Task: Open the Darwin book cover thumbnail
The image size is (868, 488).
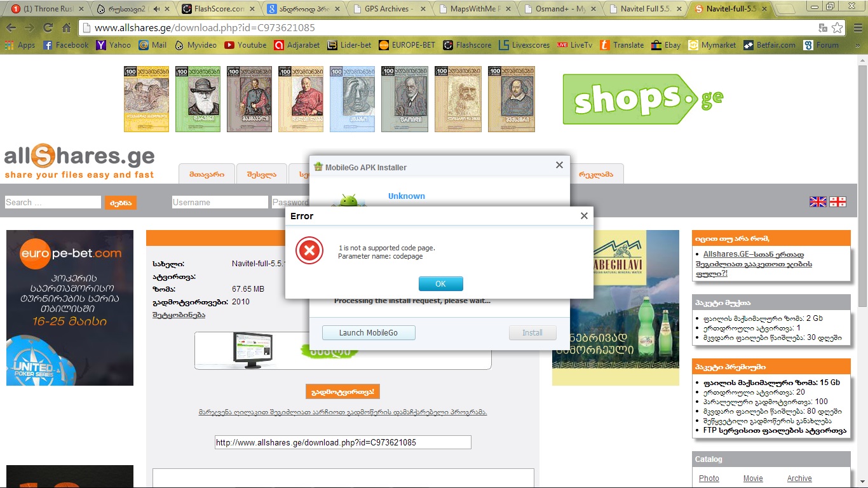Action: click(198, 99)
